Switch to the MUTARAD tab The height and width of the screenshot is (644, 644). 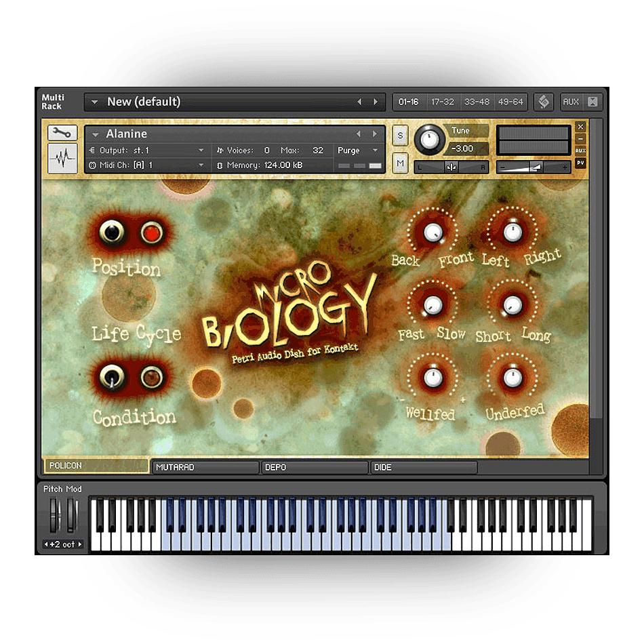pos(205,467)
